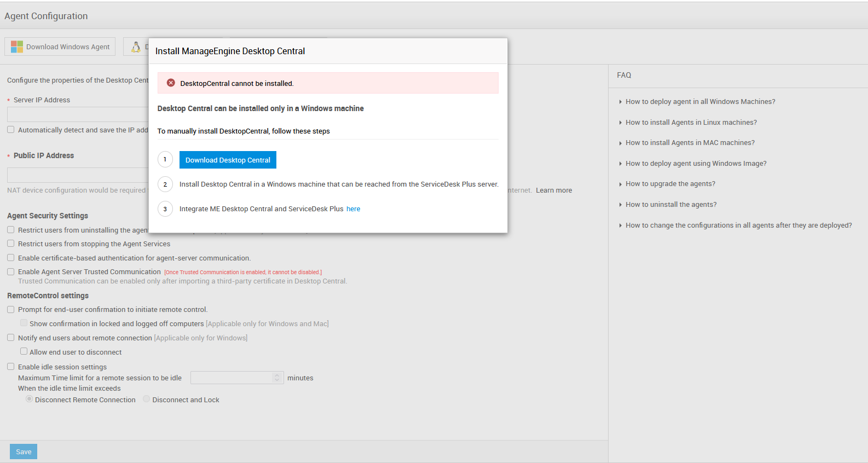868x463 pixels.
Task: Click the step 1 circle icon
Action: tap(165, 160)
